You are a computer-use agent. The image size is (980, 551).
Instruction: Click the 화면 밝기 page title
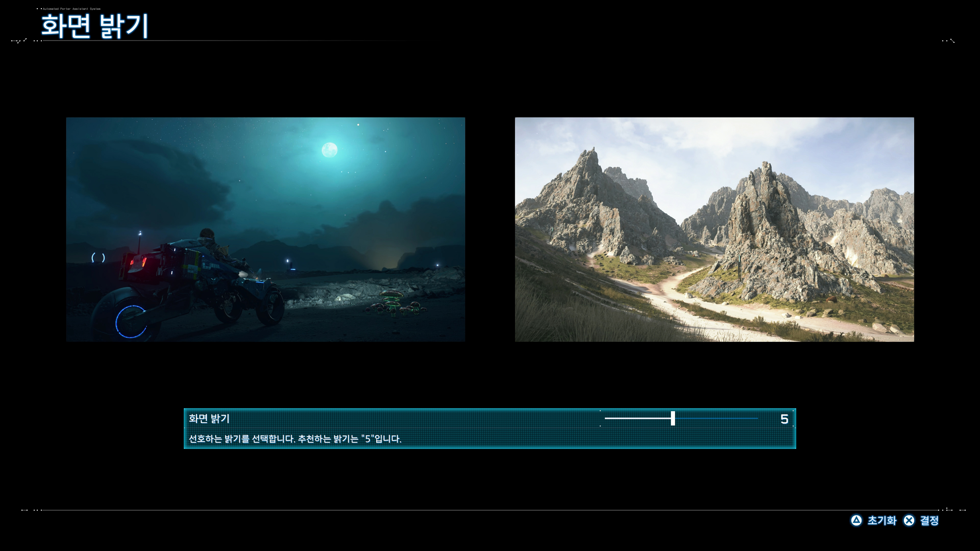[95, 26]
